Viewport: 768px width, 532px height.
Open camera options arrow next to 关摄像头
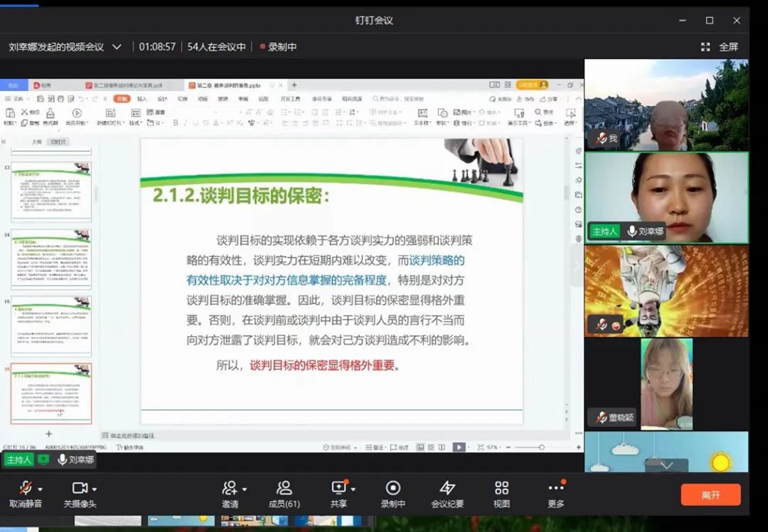pos(95,489)
